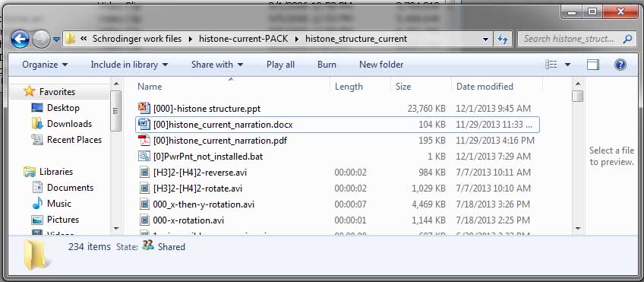Select PDF icon of [00]histone_current_narration.pdf
This screenshot has height=282, width=644.
tap(144, 140)
